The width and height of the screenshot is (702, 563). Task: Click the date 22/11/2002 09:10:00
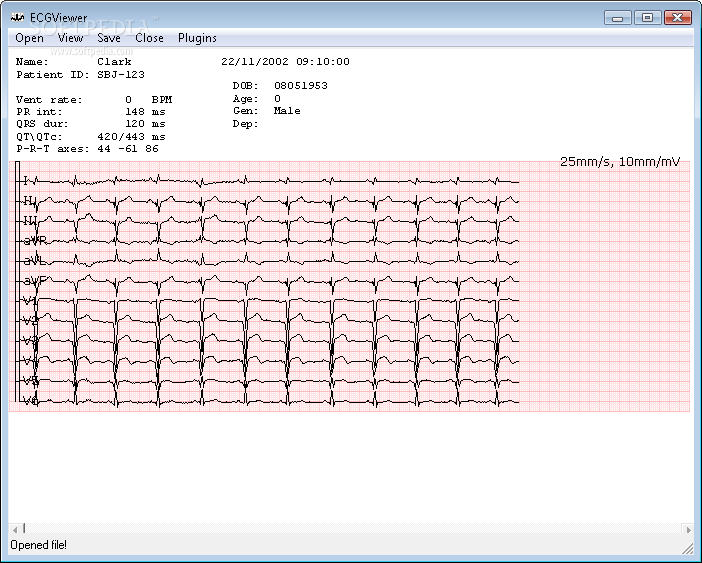pyautogui.click(x=285, y=62)
